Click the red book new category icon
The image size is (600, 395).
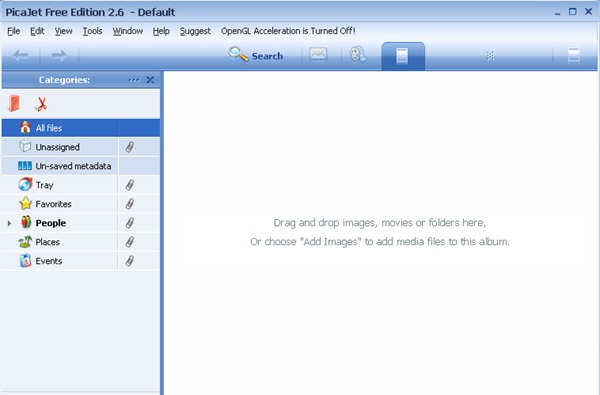tap(14, 103)
